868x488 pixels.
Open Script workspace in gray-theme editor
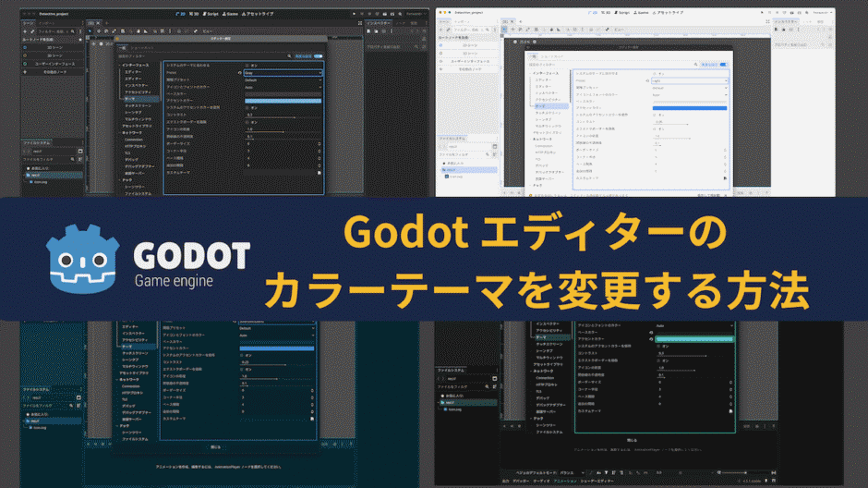click(x=211, y=14)
